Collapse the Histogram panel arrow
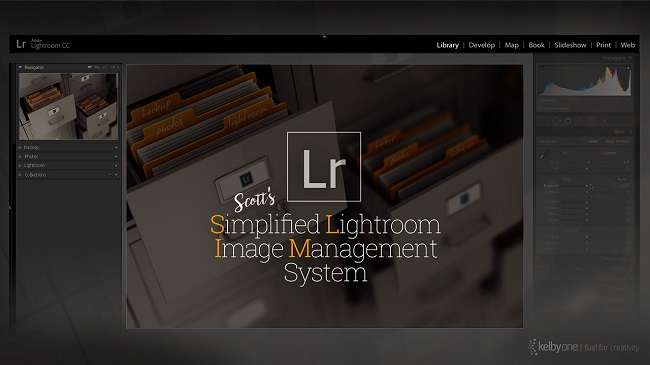The width and height of the screenshot is (650, 365). click(630, 58)
